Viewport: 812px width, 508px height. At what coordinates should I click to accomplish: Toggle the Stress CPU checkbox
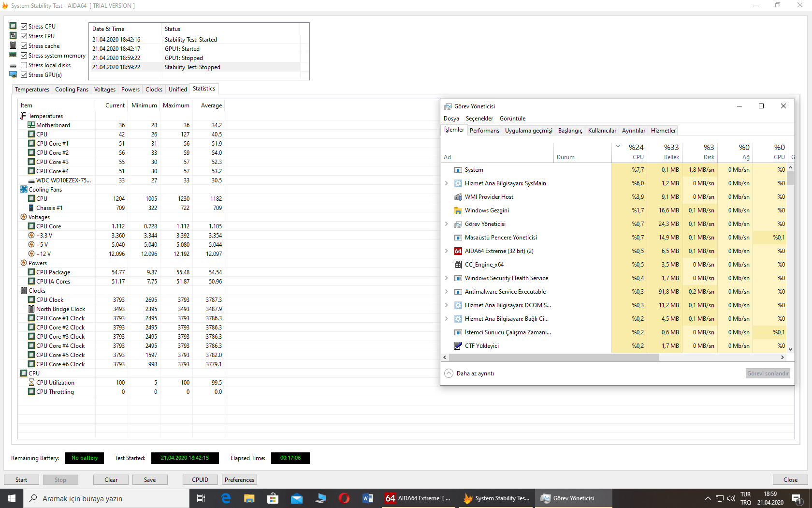click(24, 27)
